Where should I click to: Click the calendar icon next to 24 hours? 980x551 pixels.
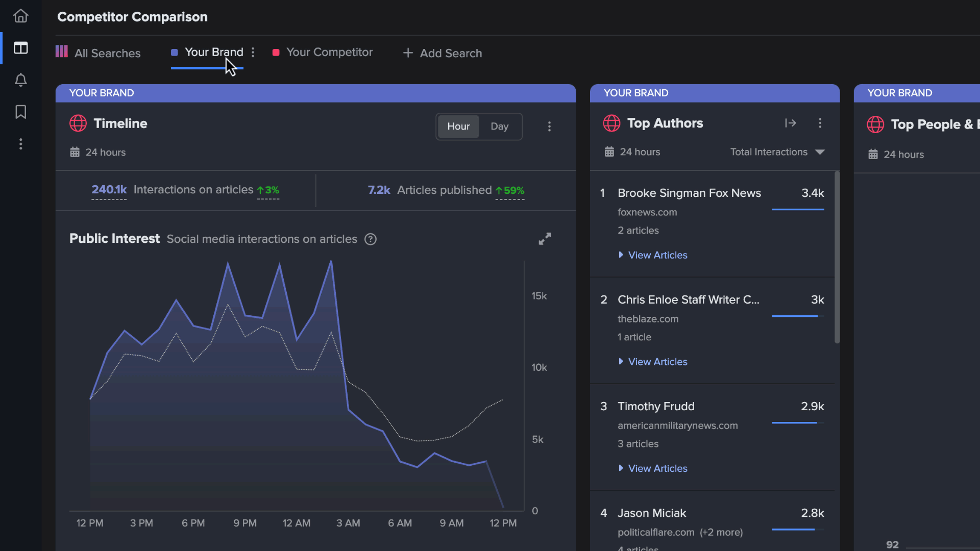75,152
